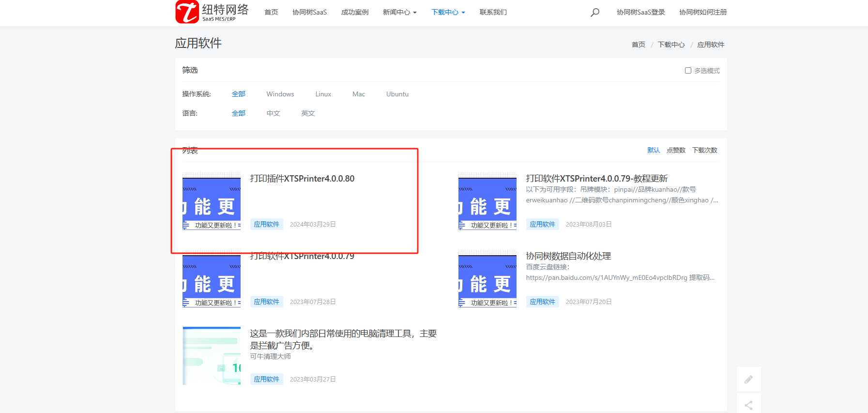The height and width of the screenshot is (413, 868).
Task: Open 联系我们 menu item
Action: 493,12
